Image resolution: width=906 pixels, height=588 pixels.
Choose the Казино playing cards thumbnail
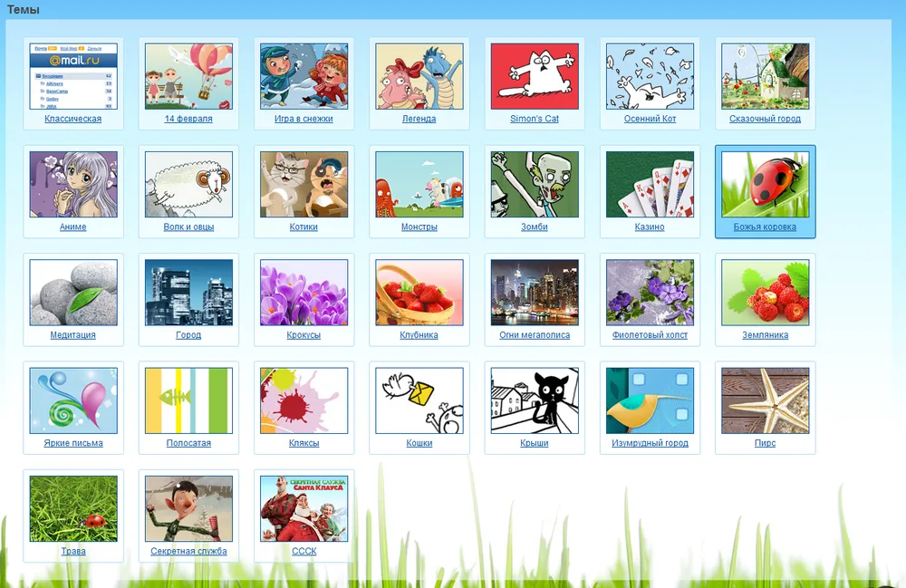coord(650,184)
